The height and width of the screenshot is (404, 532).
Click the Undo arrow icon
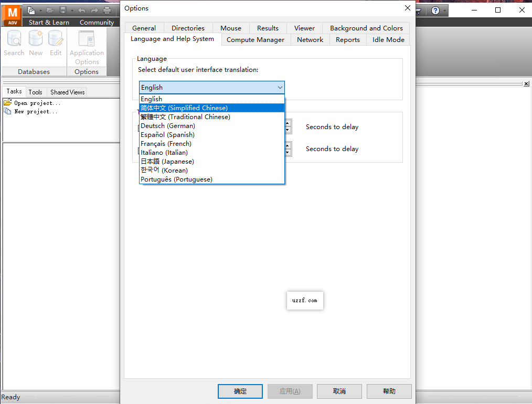pos(81,10)
